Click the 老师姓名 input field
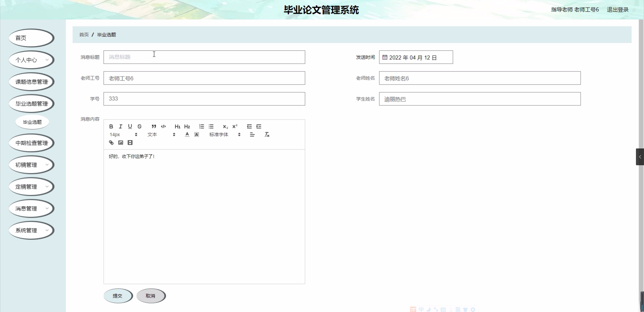Screen dimensions: 644x312 tap(480, 78)
